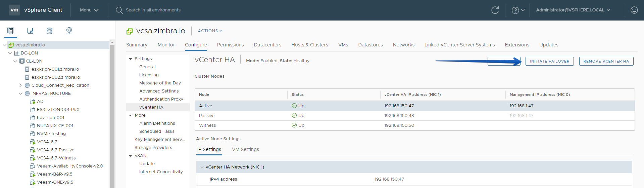Collapse the vCenter HA Network (NIC 1) panel

[x=202, y=167]
